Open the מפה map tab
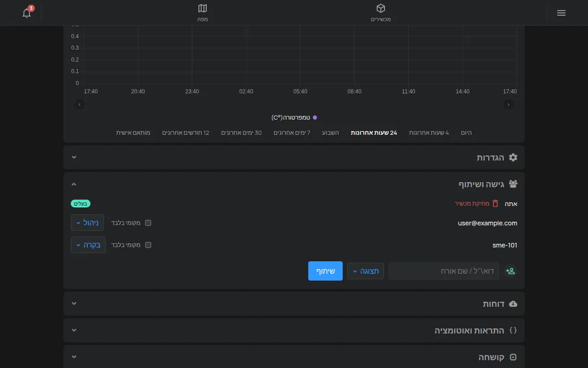The width and height of the screenshot is (588, 368). point(203,13)
